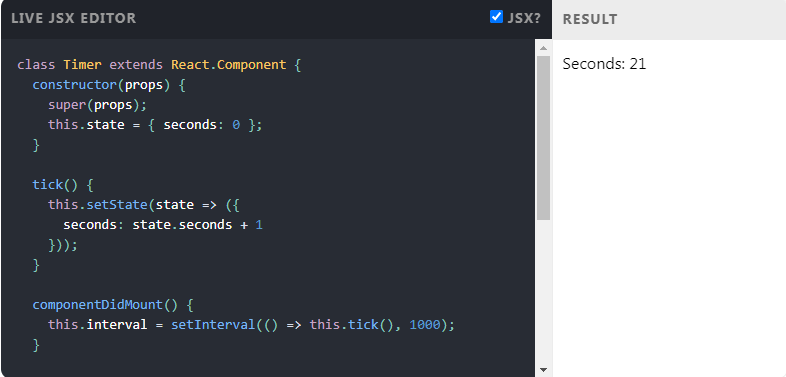Image resolution: width=786 pixels, height=377 pixels.
Task: Click the '}));' closing line
Action: (x=63, y=245)
